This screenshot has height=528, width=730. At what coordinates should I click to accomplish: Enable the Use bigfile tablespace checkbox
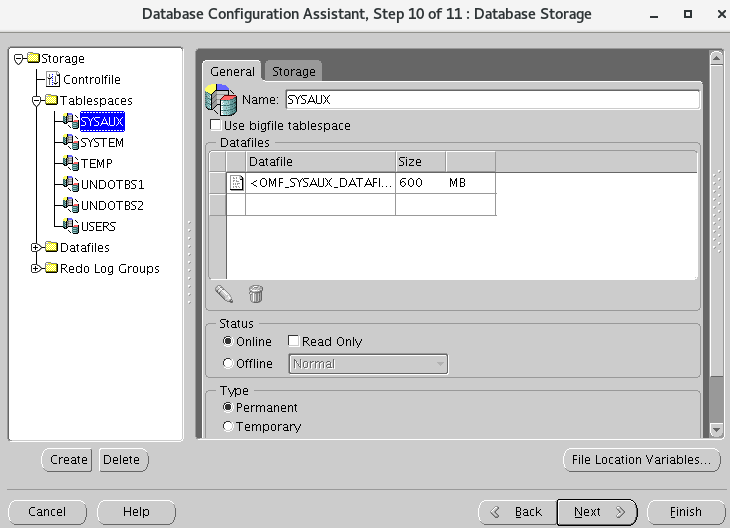(x=215, y=126)
